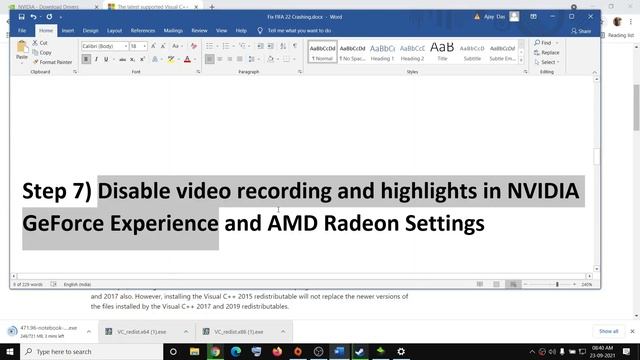This screenshot has height=360, width=640.
Task: Open numbering list dropdown
Action: (x=233, y=46)
